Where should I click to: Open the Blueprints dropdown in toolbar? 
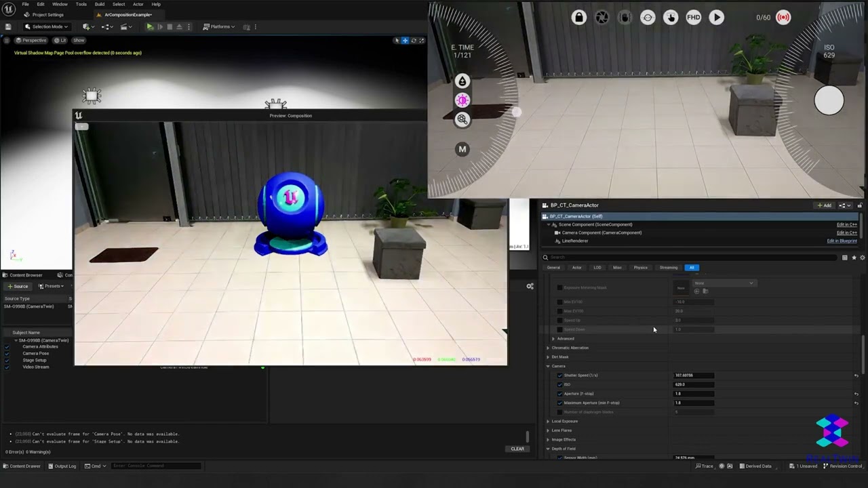[106, 26]
